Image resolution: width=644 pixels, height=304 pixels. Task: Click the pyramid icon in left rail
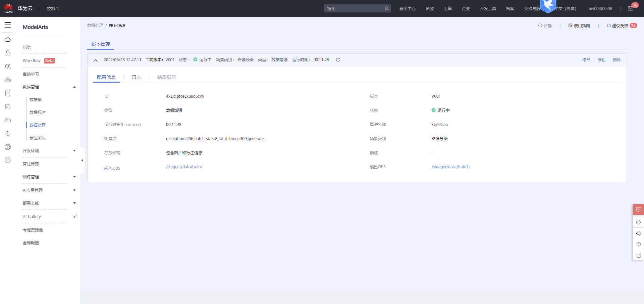(8, 134)
